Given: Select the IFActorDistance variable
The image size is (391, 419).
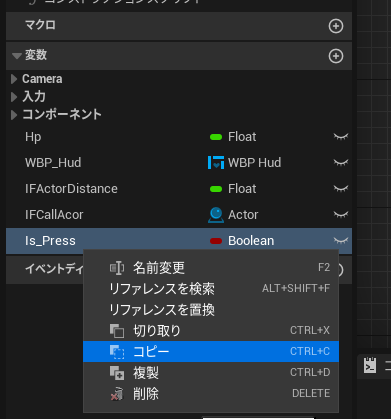Looking at the screenshot, I should pyautogui.click(x=71, y=189).
